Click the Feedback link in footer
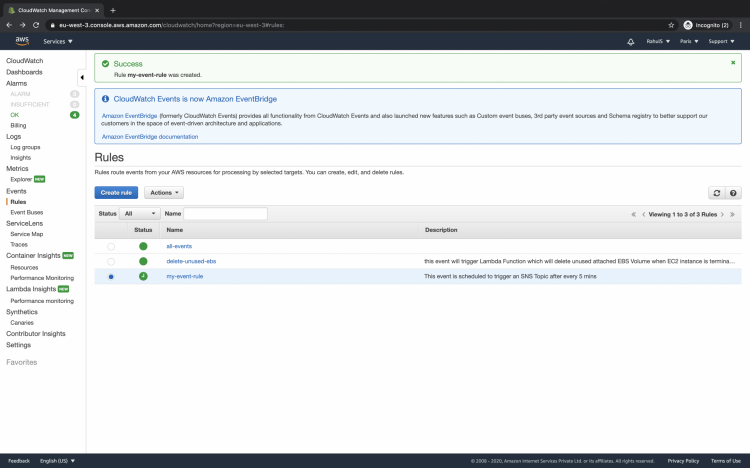 (x=19, y=461)
